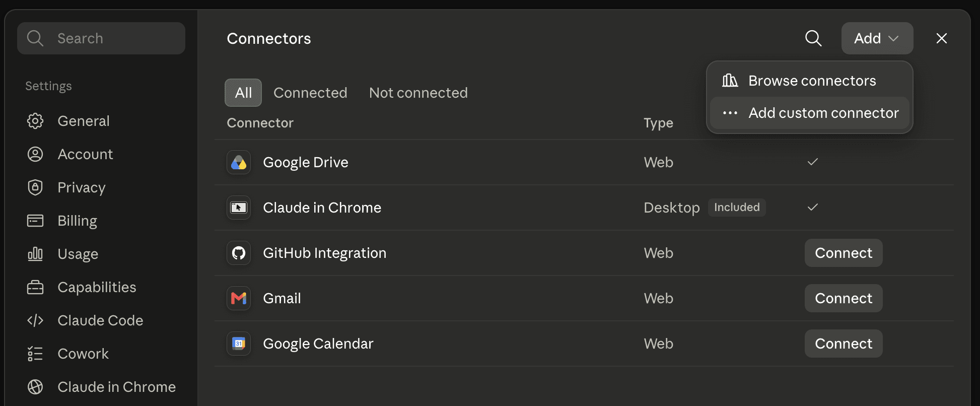
Task: Select Add custom connector menu entry
Action: (x=809, y=113)
